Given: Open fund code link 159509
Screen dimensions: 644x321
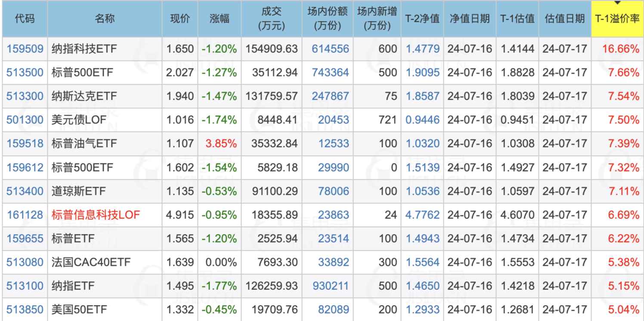Looking at the screenshot, I should tap(25, 49).
